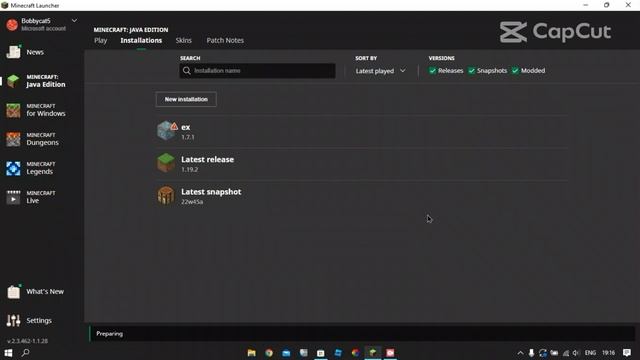Click the Bobbycat5 account avatar
This screenshot has height=360, width=640.
pyautogui.click(x=12, y=24)
